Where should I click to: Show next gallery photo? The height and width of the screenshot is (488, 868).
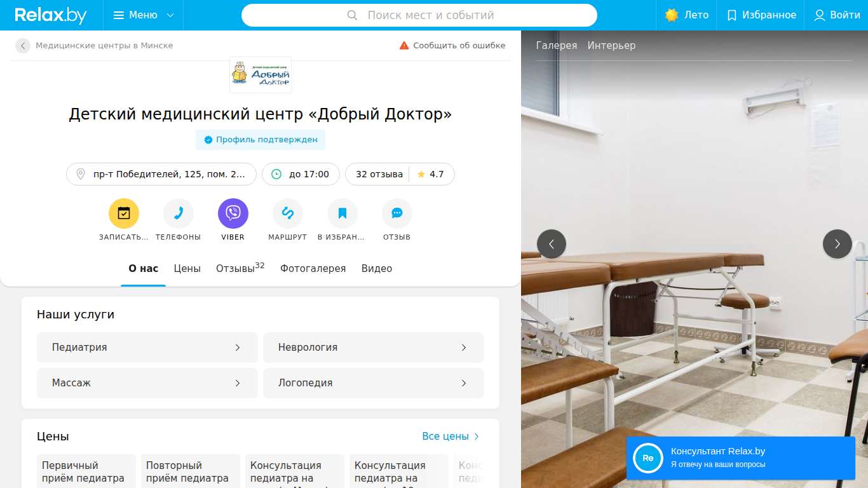837,244
